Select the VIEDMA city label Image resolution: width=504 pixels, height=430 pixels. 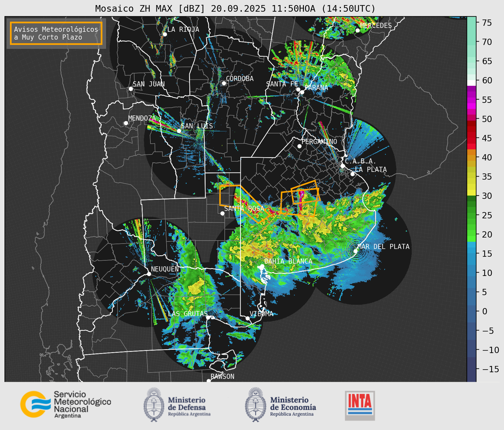(261, 314)
